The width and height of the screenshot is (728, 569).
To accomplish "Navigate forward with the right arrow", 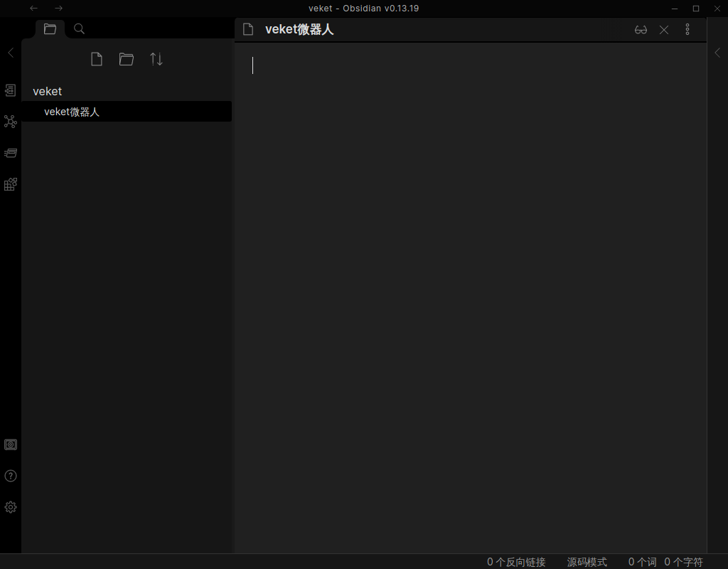I will coord(58,8).
